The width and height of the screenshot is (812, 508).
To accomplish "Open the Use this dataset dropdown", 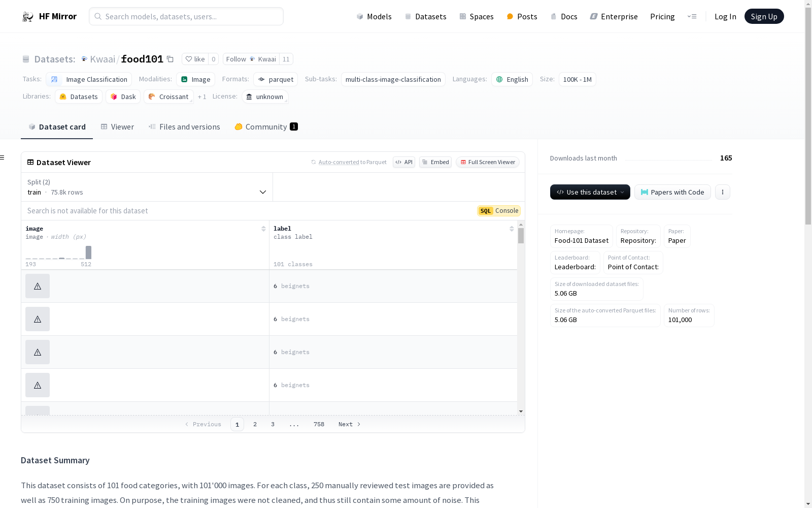I will pyautogui.click(x=590, y=192).
